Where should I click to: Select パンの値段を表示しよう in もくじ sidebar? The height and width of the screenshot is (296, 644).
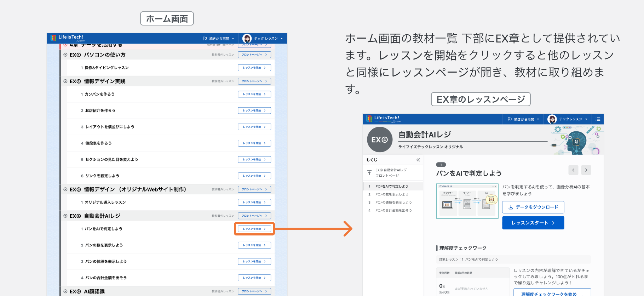(393, 203)
